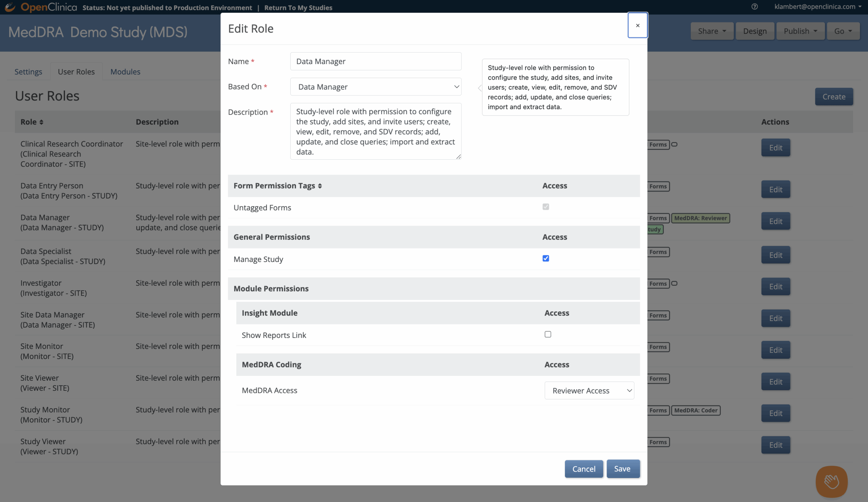This screenshot has height=502, width=868.
Task: Expand the MedDRA Access dropdown
Action: coord(589,390)
